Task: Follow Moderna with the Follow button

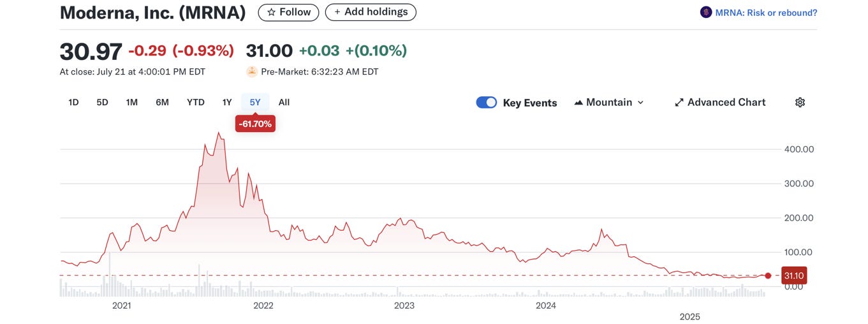Action: click(288, 12)
